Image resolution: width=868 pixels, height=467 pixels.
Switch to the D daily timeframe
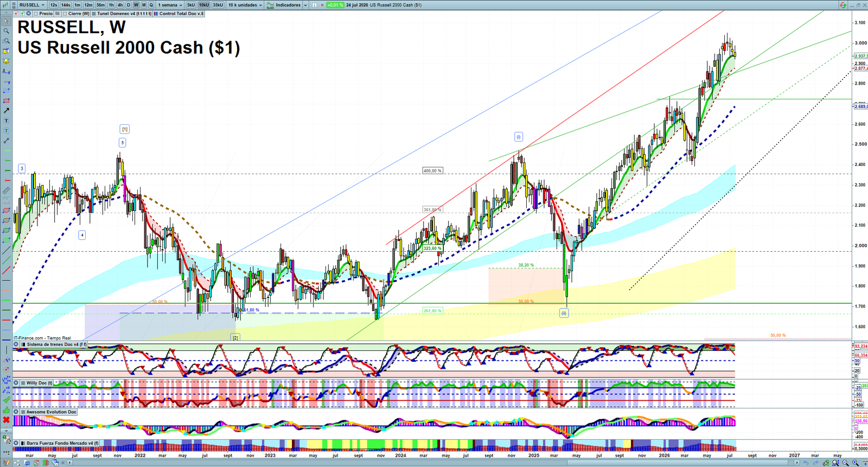click(x=128, y=5)
